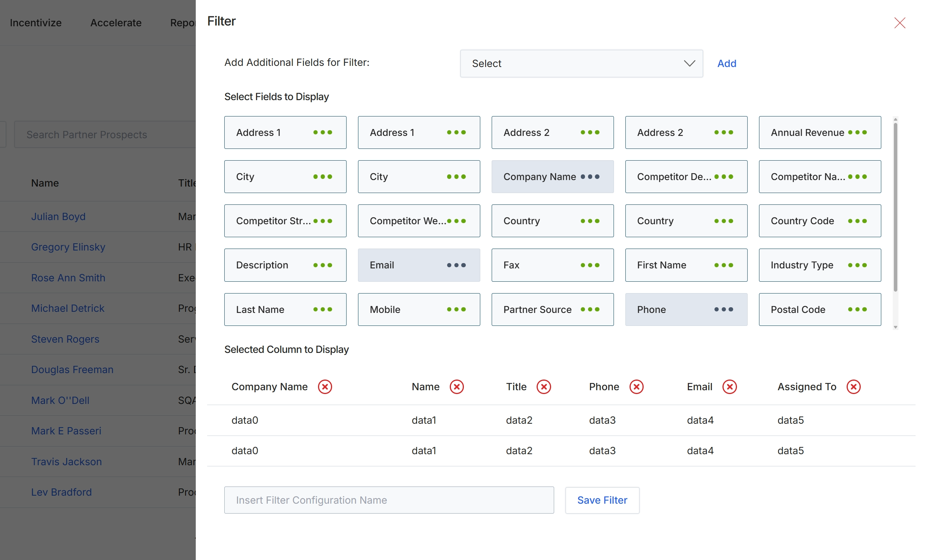Click the three dots on Competitor De... field

click(724, 177)
